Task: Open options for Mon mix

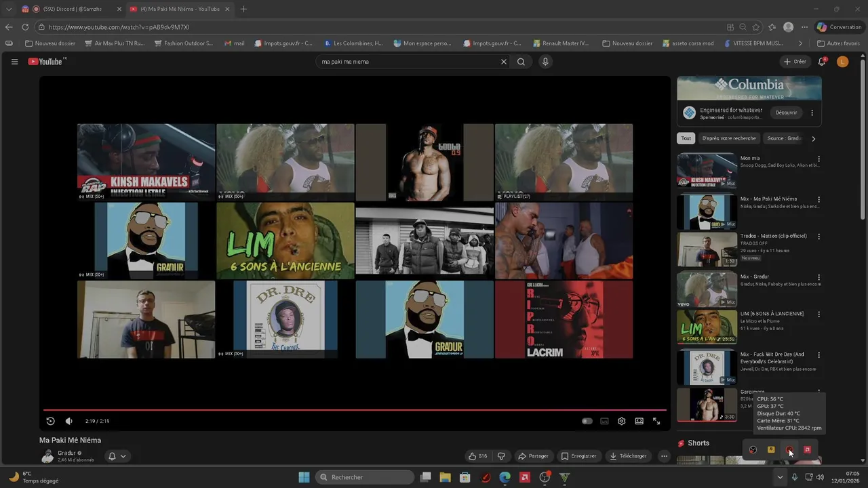Action: (x=818, y=159)
